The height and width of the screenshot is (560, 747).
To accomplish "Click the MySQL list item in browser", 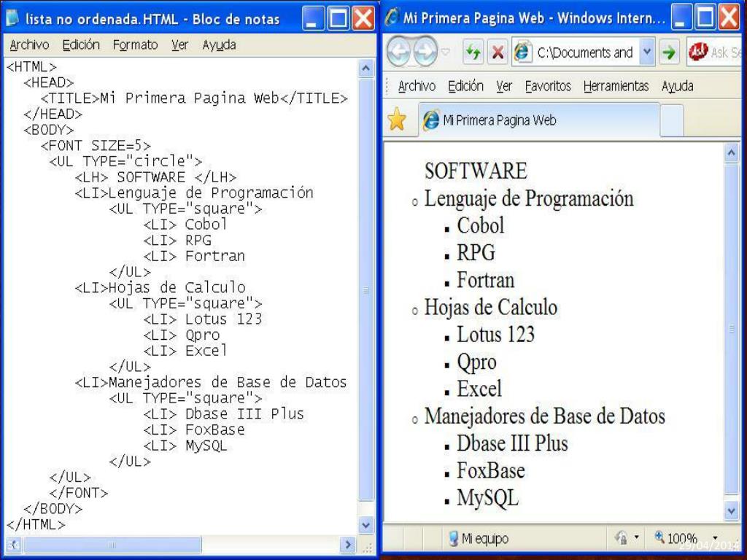I will click(488, 499).
